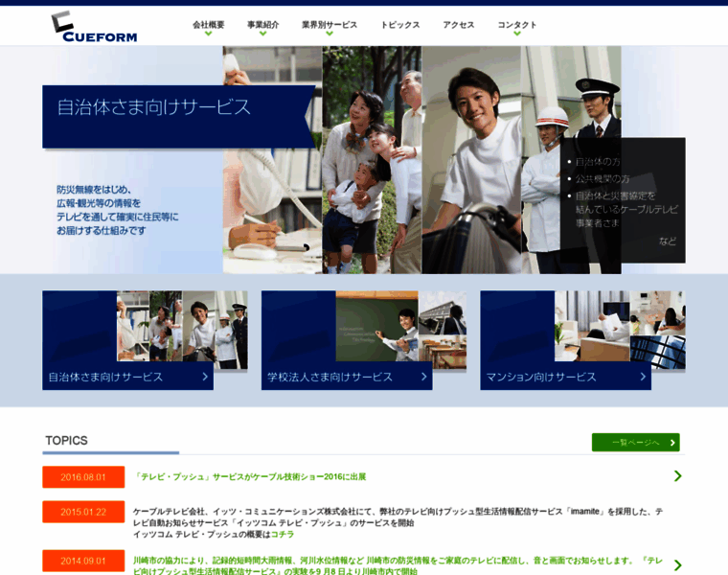728x575 pixels.
Task: Click the hero caregiver with wheelchair photo
Action: click(471, 160)
